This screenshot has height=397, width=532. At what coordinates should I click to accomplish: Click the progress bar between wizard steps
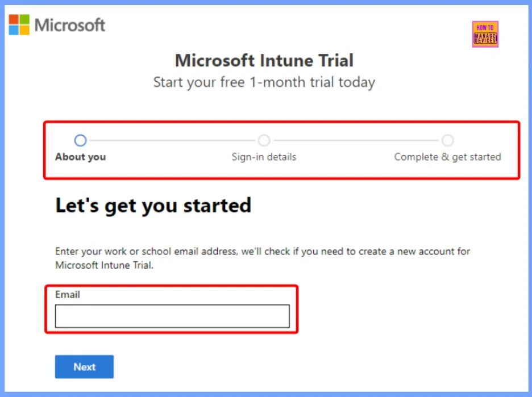tap(171, 140)
